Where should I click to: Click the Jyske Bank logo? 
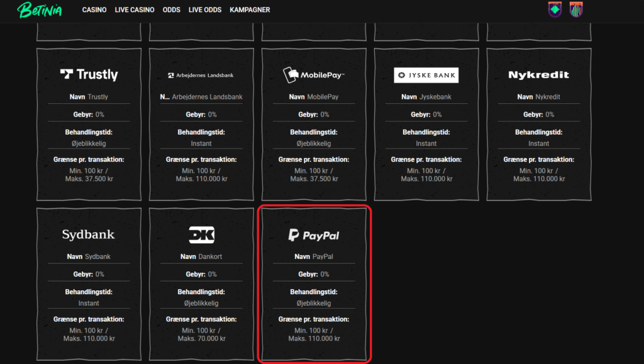pos(426,76)
